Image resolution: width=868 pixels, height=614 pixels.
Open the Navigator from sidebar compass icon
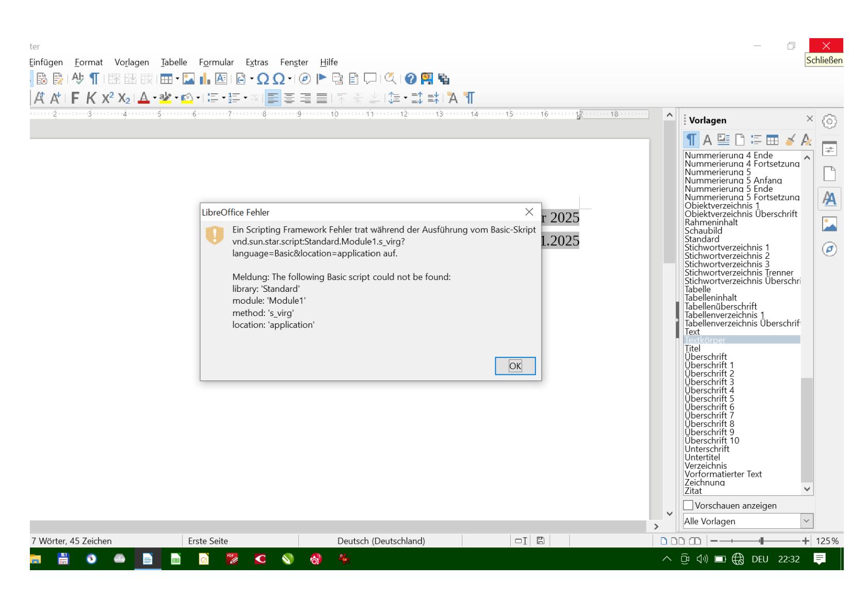coord(829,250)
